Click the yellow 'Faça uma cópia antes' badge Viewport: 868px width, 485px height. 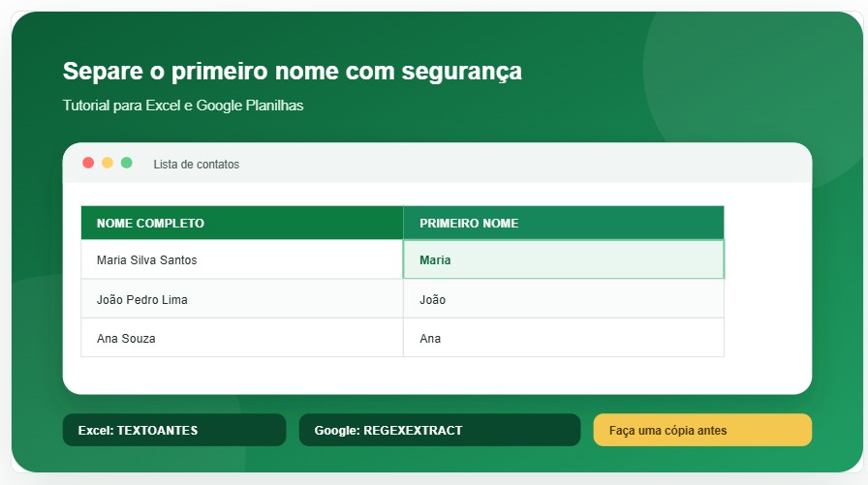[x=702, y=430]
